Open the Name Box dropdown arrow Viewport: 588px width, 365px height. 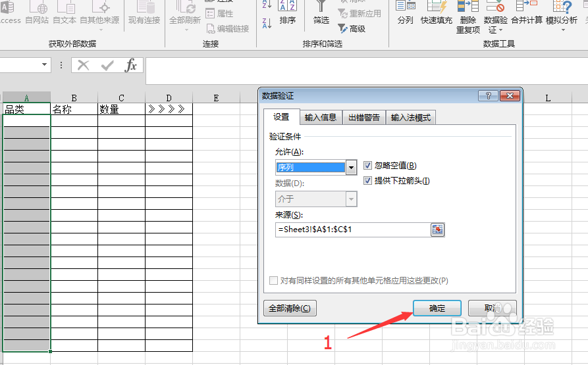(44, 64)
